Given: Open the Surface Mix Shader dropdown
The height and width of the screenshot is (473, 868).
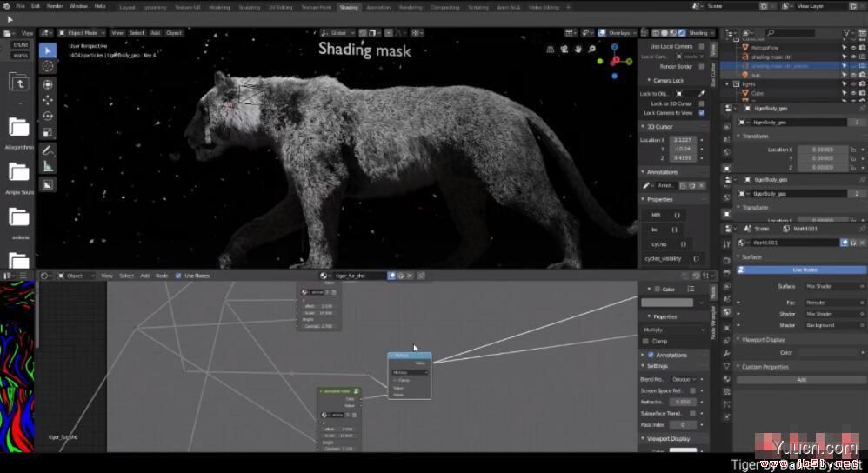Looking at the screenshot, I should (834, 287).
